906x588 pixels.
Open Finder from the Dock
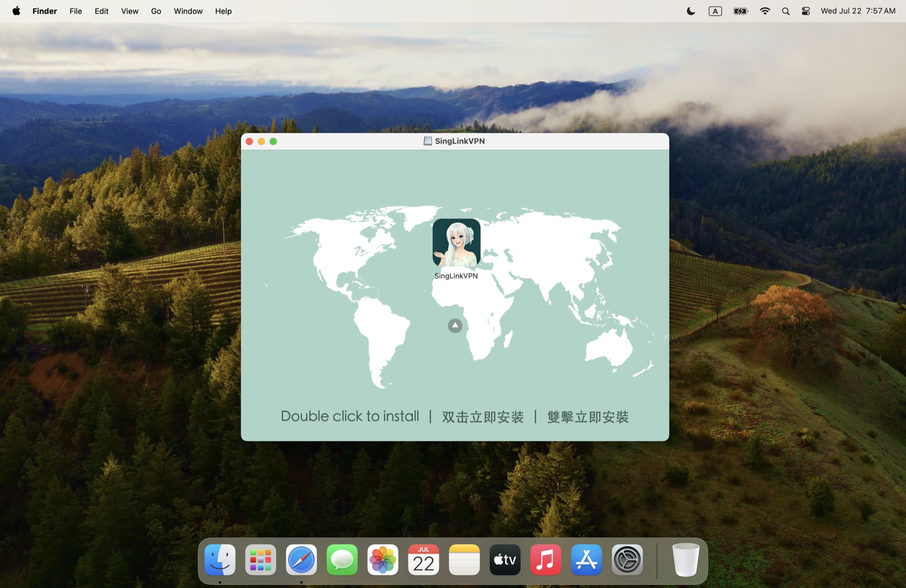(220, 560)
